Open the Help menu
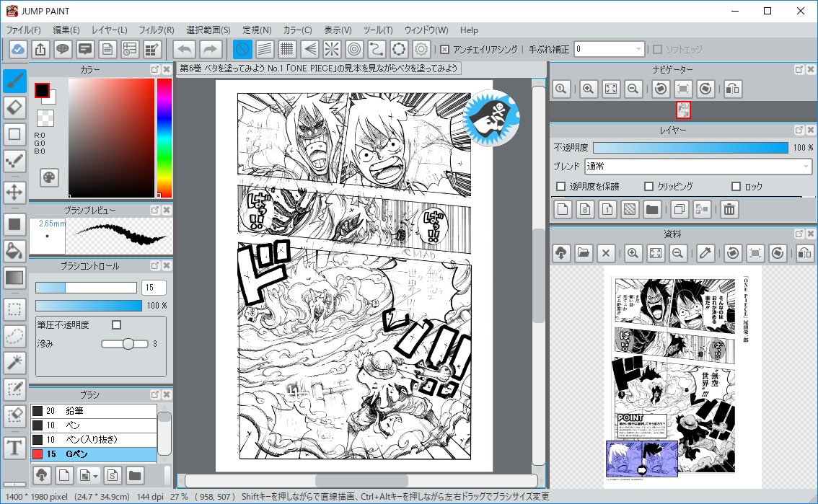Viewport: 818px width, 504px height. pos(469,30)
